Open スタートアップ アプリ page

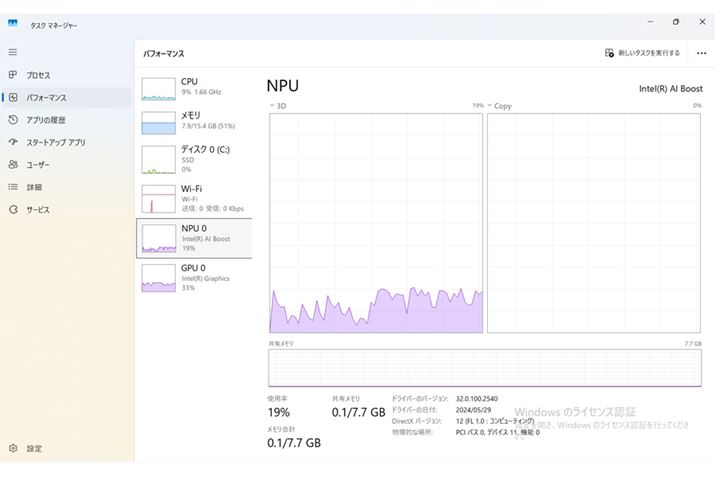(x=66, y=142)
